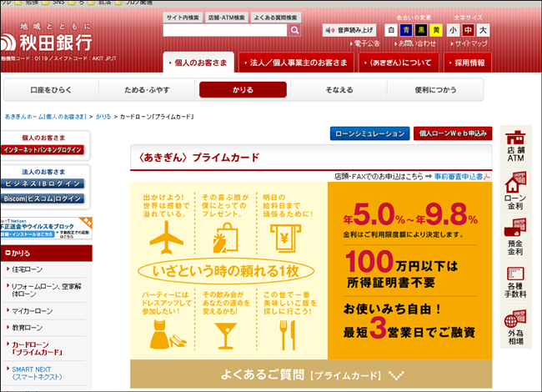Click 電子公告 link
542x392 pixels.
365,43
